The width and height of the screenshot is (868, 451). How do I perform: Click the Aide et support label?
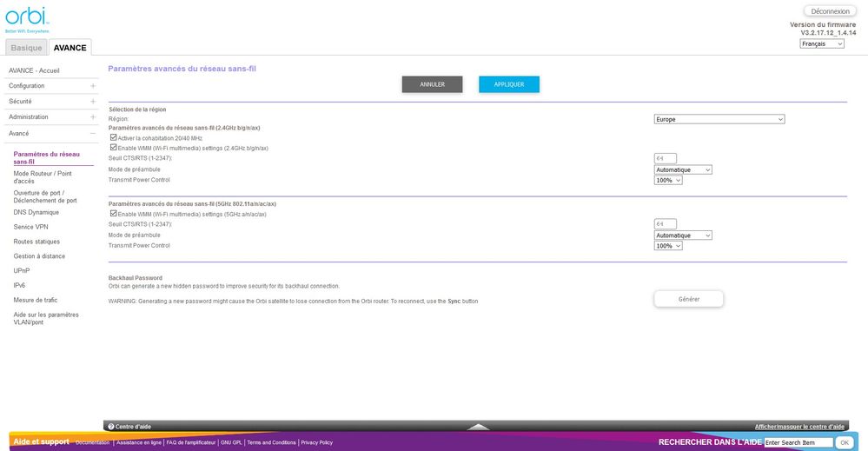(x=42, y=441)
